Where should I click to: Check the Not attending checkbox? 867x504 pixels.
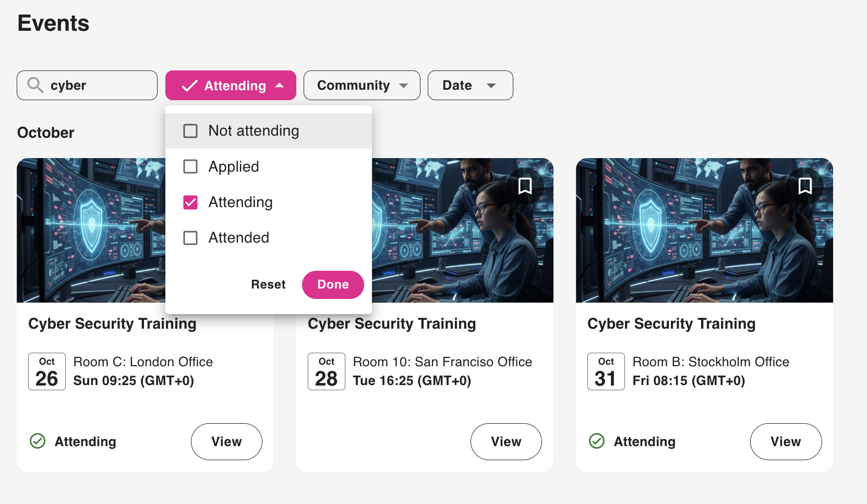pyautogui.click(x=190, y=131)
